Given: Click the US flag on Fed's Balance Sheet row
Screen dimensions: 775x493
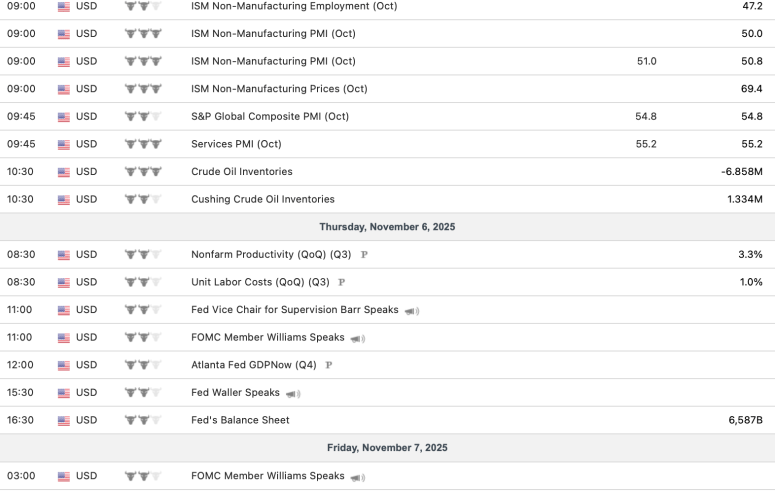Looking at the screenshot, I should [64, 420].
